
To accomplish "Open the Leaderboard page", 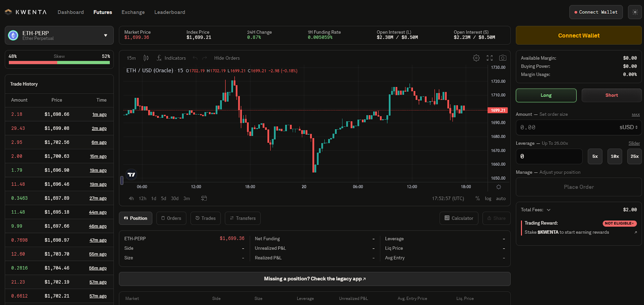I will 170,12.
